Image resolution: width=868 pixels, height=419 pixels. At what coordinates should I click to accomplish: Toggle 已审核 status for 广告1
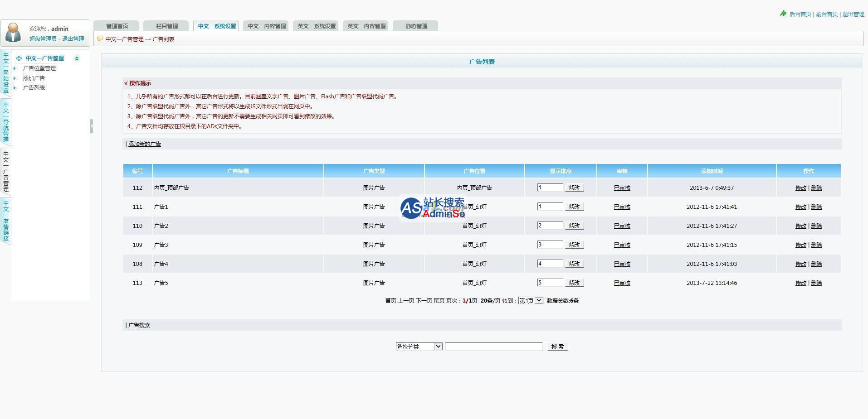(x=622, y=207)
